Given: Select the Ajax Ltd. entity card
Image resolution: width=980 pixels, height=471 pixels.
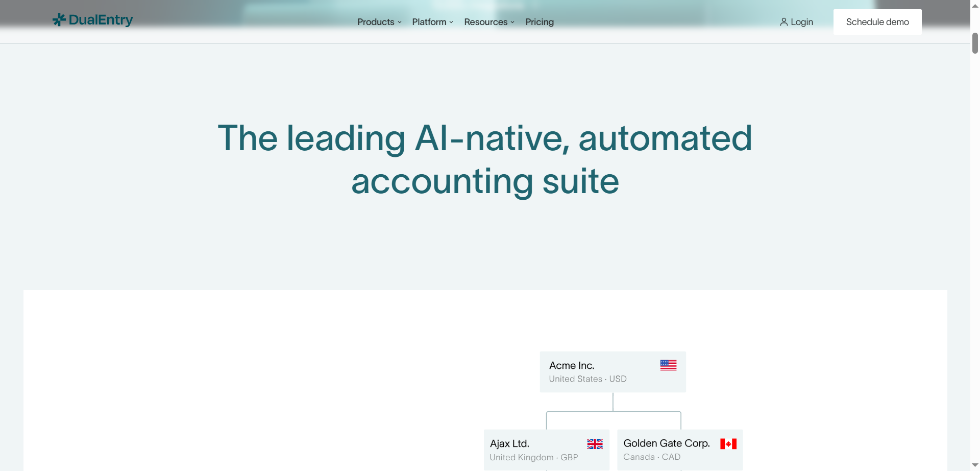Looking at the screenshot, I should click(x=546, y=450).
